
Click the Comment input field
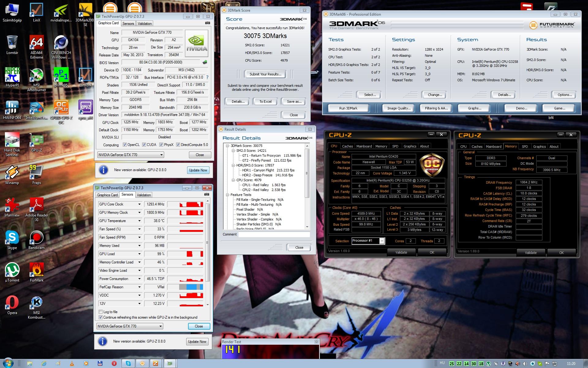pos(274,234)
